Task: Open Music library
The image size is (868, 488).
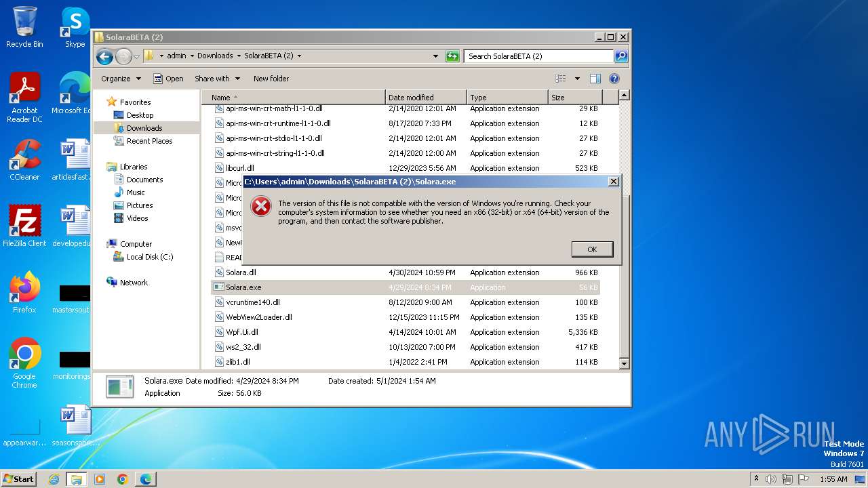Action: 136,192
